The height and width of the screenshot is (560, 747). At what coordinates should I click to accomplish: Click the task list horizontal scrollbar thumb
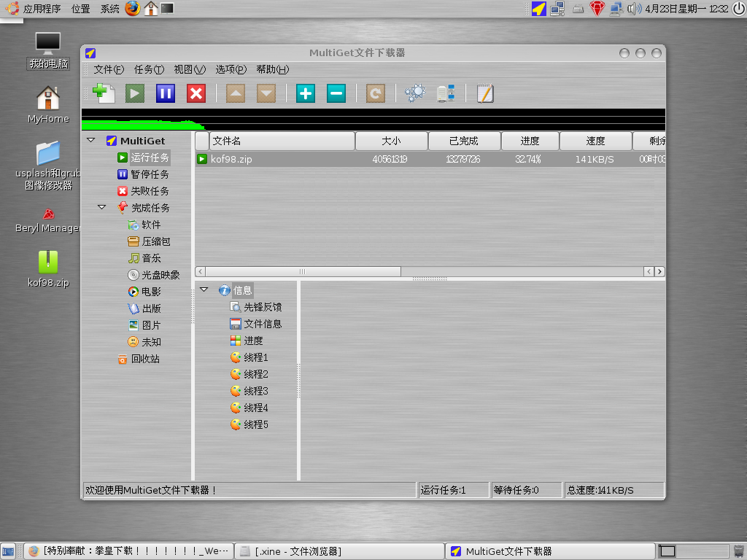pyautogui.click(x=303, y=271)
